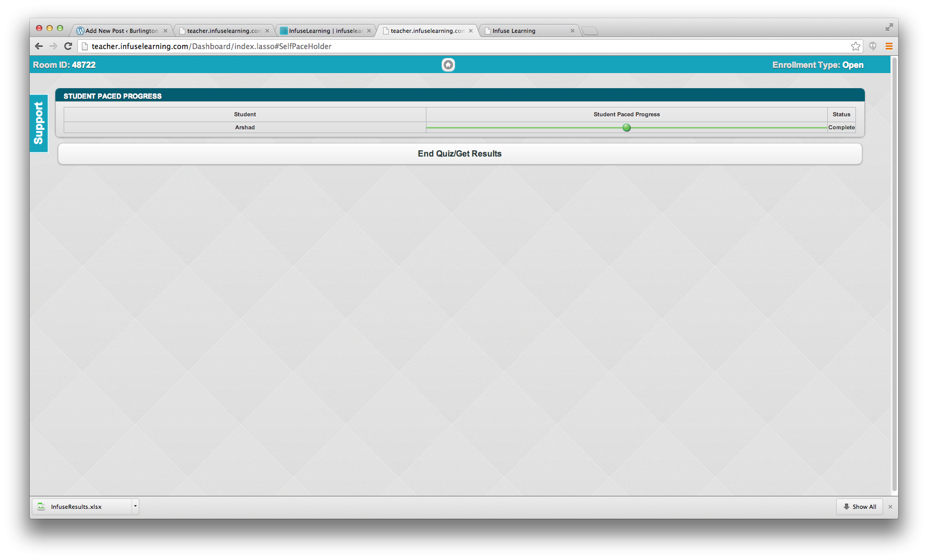Switch to the InfuseLearning tab
Screen dimensions: 928x560
[325, 31]
